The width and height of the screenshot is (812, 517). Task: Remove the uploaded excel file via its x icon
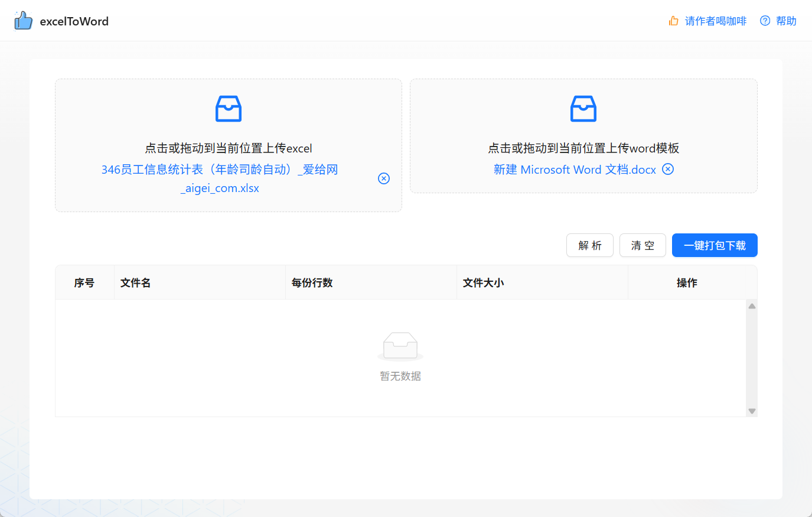[x=384, y=178]
